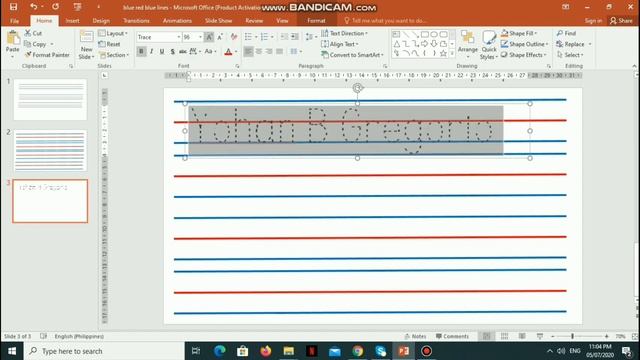Select the Format Painter tool
The width and height of the screenshot is (640, 360).
pyautogui.click(x=47, y=55)
